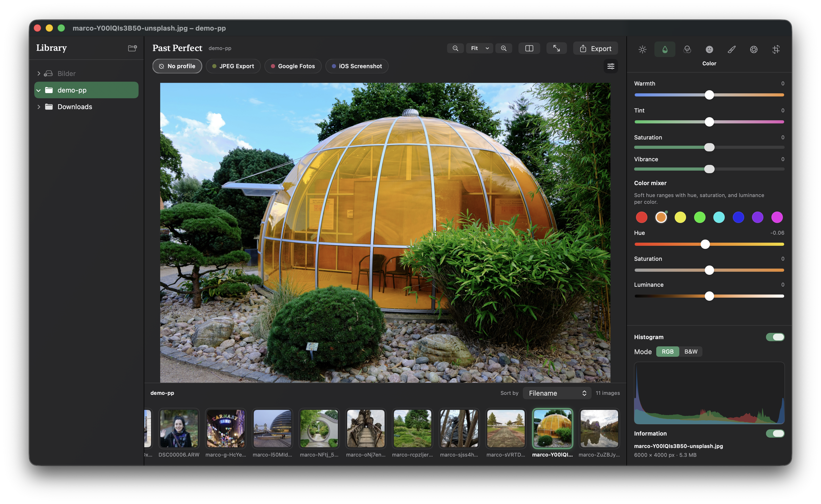Select the red color mixer swatch
Image resolution: width=821 pixels, height=504 pixels.
tap(641, 217)
